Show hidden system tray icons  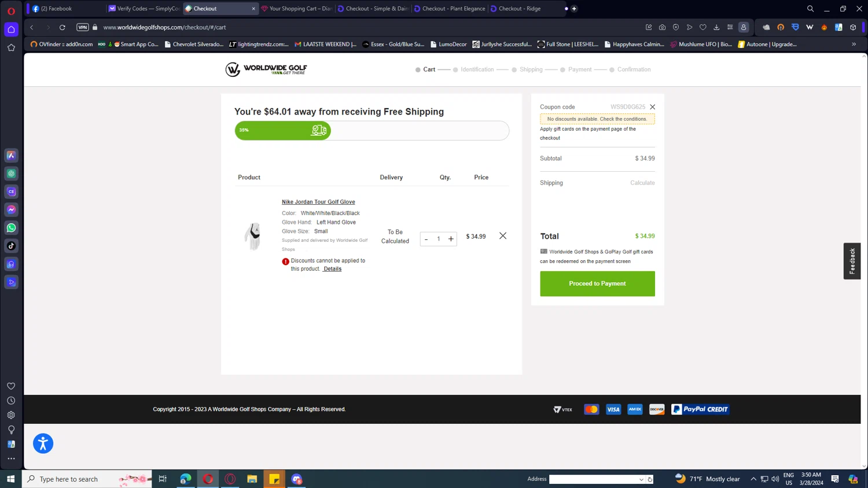coord(753,479)
